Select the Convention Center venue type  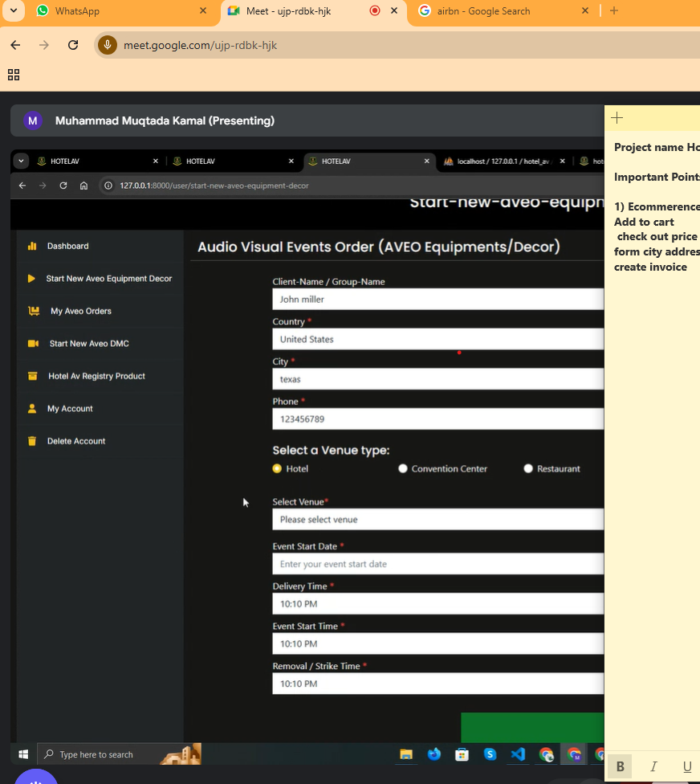point(403,468)
